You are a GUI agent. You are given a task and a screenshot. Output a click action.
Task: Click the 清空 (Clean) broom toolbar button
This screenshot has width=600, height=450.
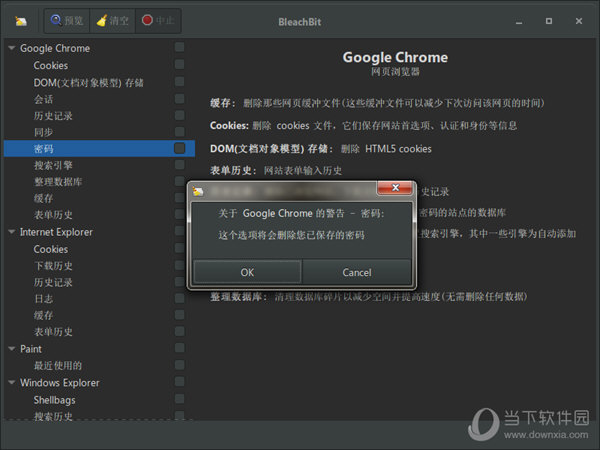click(x=112, y=21)
